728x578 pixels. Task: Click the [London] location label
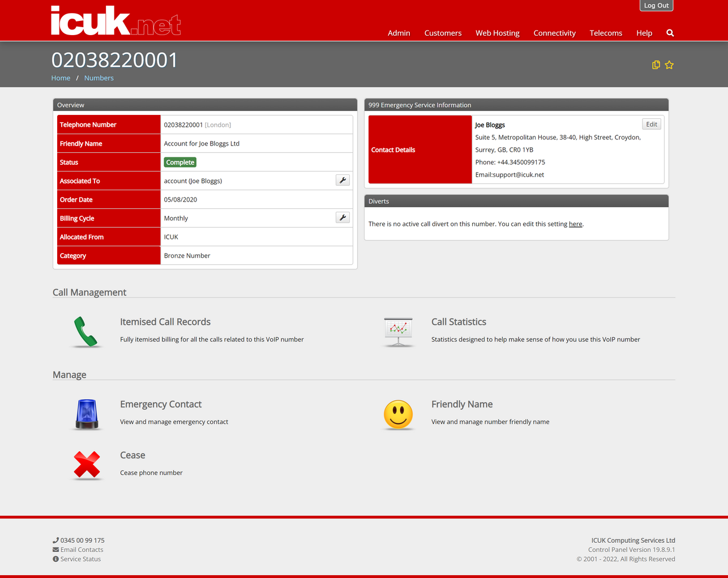[x=218, y=125]
